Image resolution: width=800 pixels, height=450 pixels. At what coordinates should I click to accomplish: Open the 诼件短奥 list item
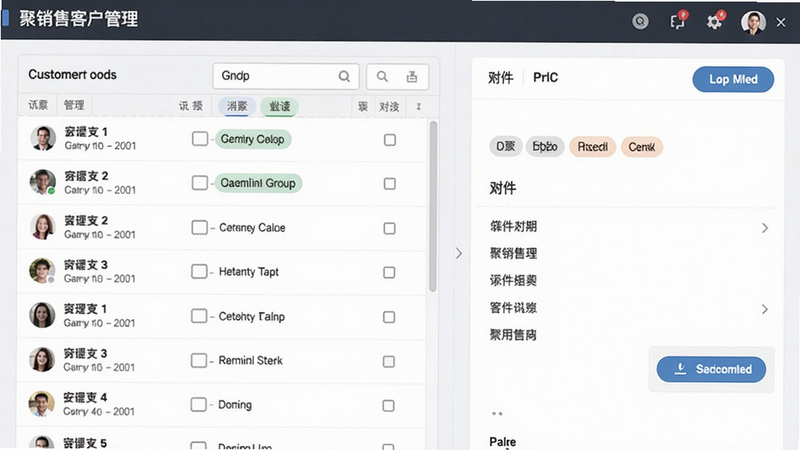tap(513, 281)
